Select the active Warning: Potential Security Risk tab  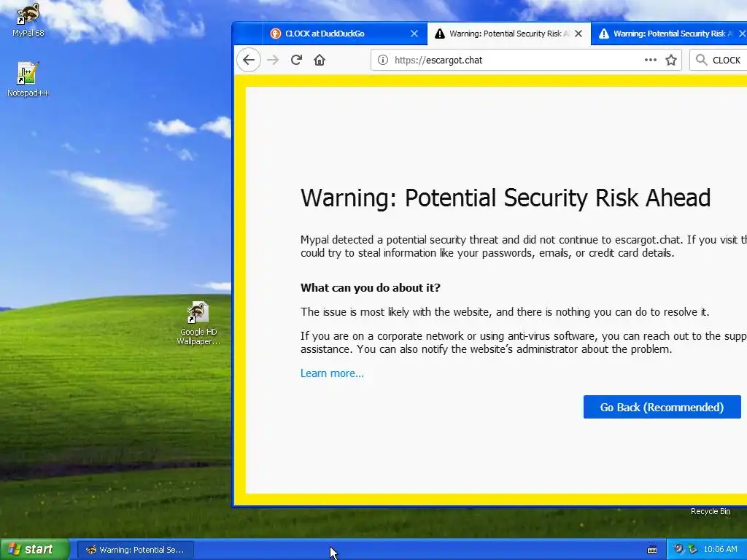click(508, 34)
